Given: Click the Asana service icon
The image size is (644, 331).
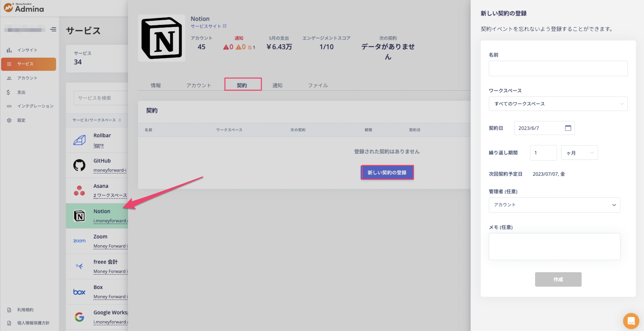Looking at the screenshot, I should click(80, 191).
